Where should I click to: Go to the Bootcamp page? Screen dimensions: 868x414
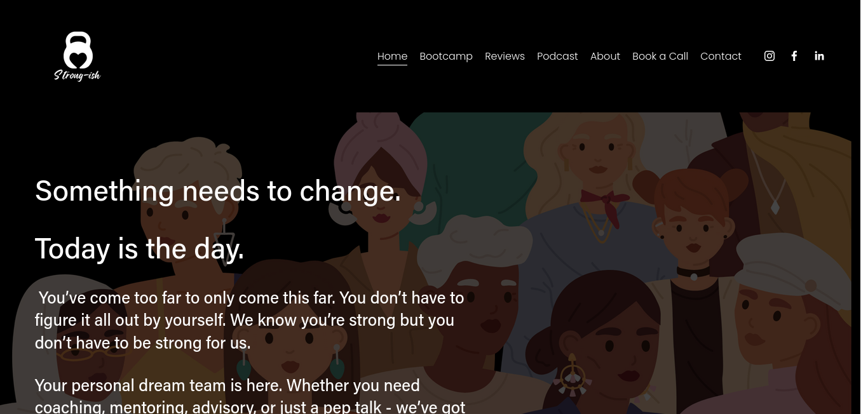(446, 56)
